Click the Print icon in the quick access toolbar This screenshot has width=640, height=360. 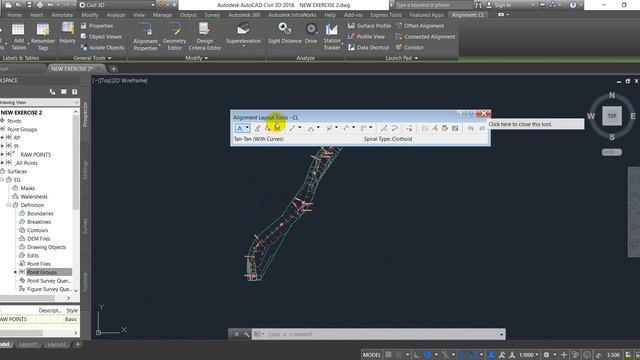[40, 5]
